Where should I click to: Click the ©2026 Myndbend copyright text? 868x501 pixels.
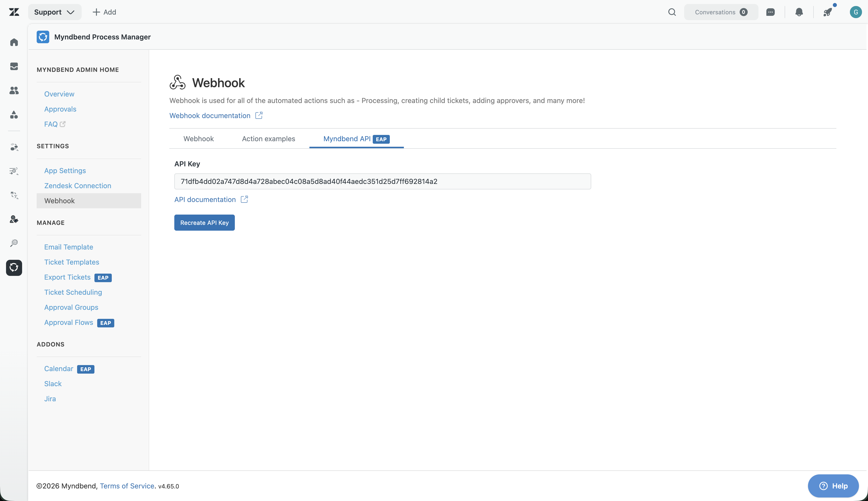click(x=67, y=486)
